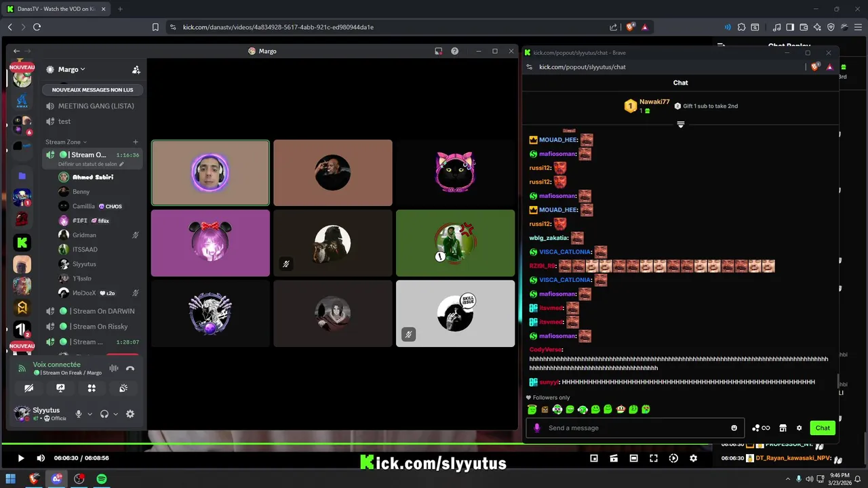Screen dimensions: 868x488
Task: Reload the page in Brave browser
Action: pyautogui.click(x=37, y=27)
